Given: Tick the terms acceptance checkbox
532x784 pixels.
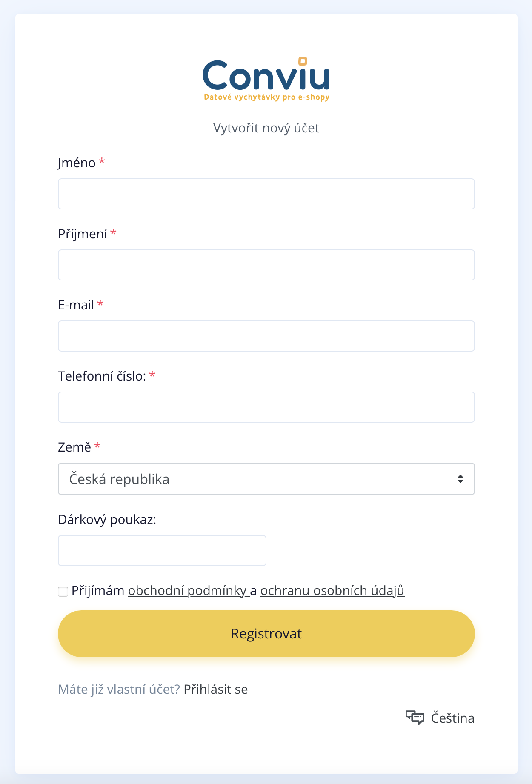Looking at the screenshot, I should 63,591.
